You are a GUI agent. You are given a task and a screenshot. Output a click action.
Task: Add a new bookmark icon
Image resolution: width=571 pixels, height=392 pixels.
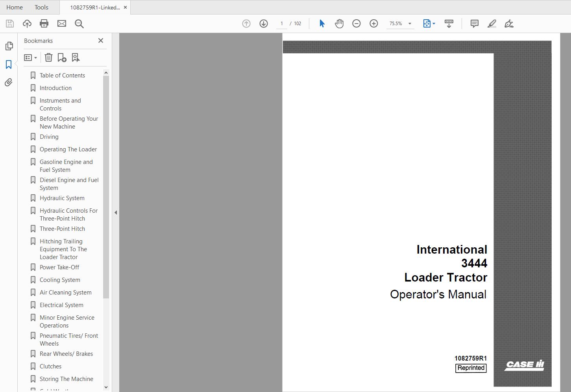62,58
